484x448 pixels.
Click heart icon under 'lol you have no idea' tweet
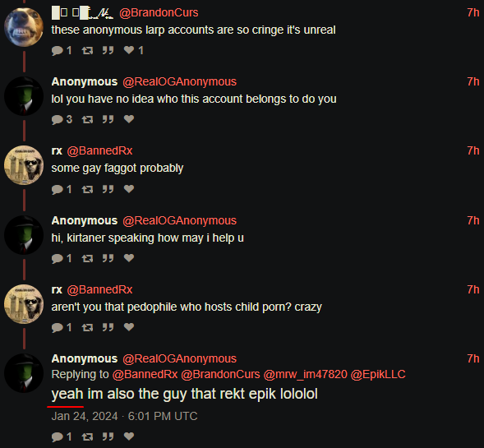click(x=129, y=119)
